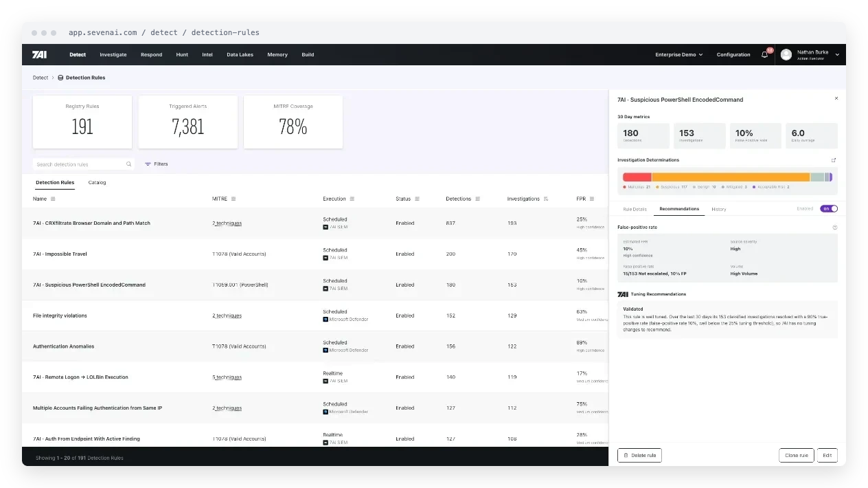
Task: Open 2 techniques link for File integrity violations
Action: tap(227, 315)
